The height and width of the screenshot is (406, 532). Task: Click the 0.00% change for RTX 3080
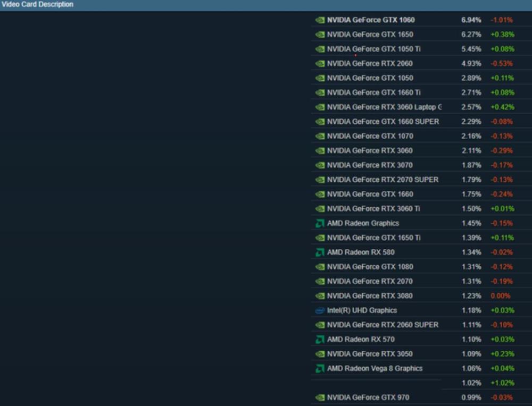pos(501,296)
